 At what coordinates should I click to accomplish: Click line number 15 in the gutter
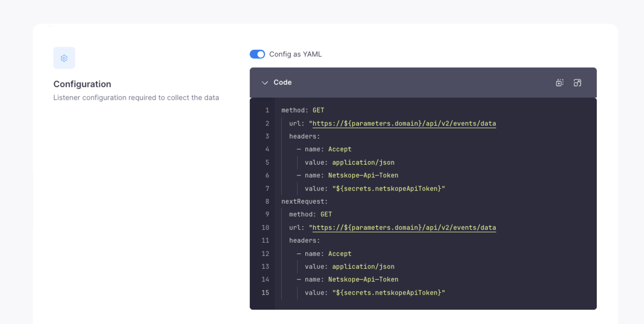265,293
